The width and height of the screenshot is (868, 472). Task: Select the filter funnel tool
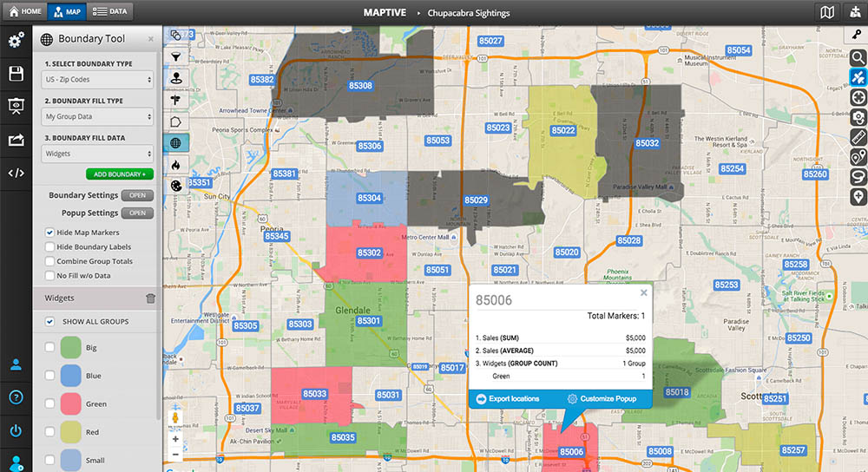pyautogui.click(x=176, y=56)
